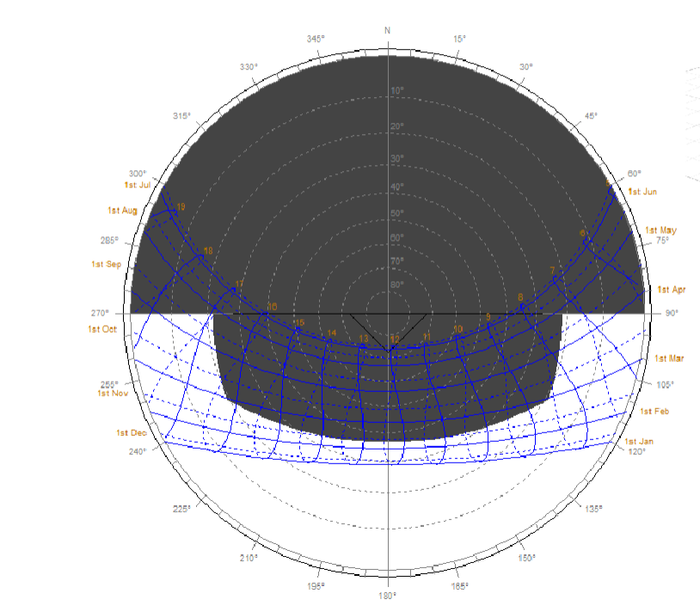
Task: Select the "1st Mar" date label
Action: pyautogui.click(x=669, y=358)
